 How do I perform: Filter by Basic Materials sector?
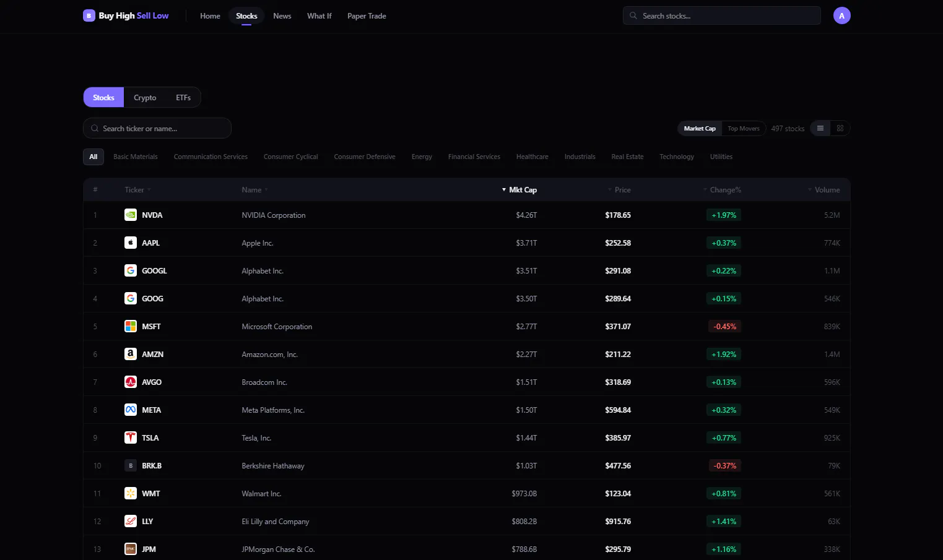click(136, 157)
